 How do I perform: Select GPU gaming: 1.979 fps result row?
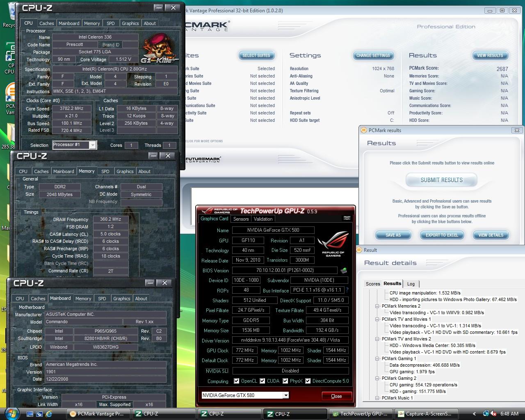[x=412, y=372]
